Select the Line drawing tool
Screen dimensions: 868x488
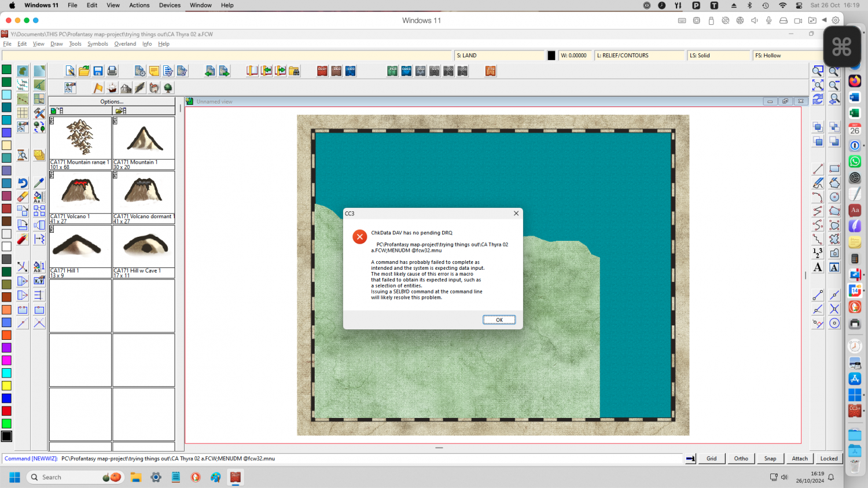pyautogui.click(x=818, y=169)
